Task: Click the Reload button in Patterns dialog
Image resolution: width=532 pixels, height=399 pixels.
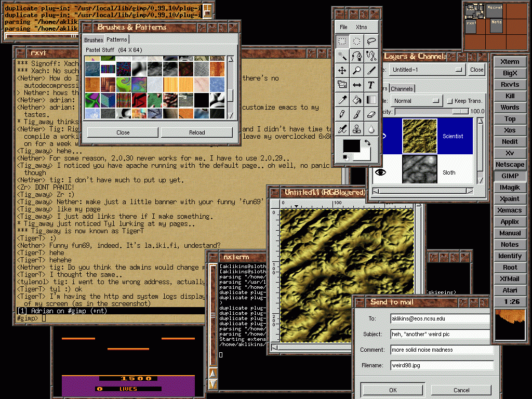Action: coord(196,132)
